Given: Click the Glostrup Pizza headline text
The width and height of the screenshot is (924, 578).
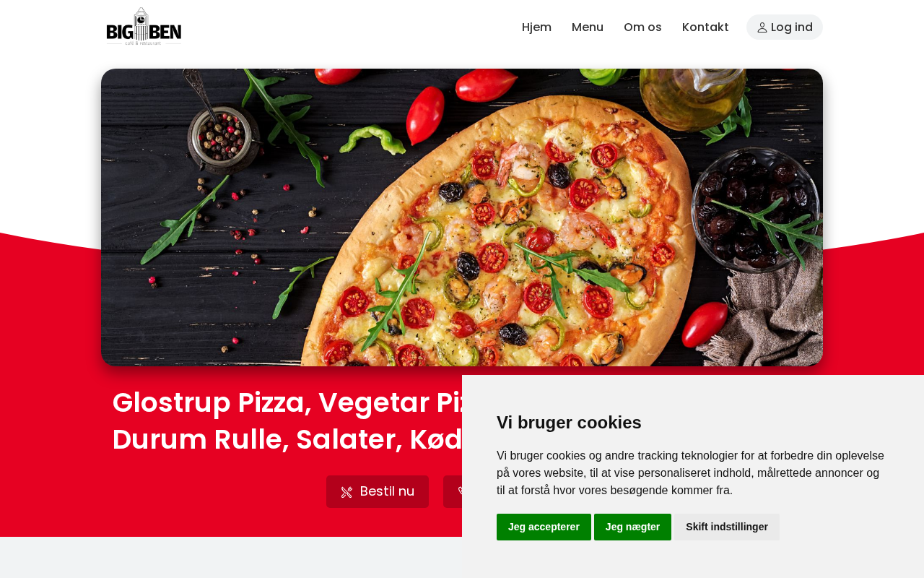Looking at the screenshot, I should (287, 421).
